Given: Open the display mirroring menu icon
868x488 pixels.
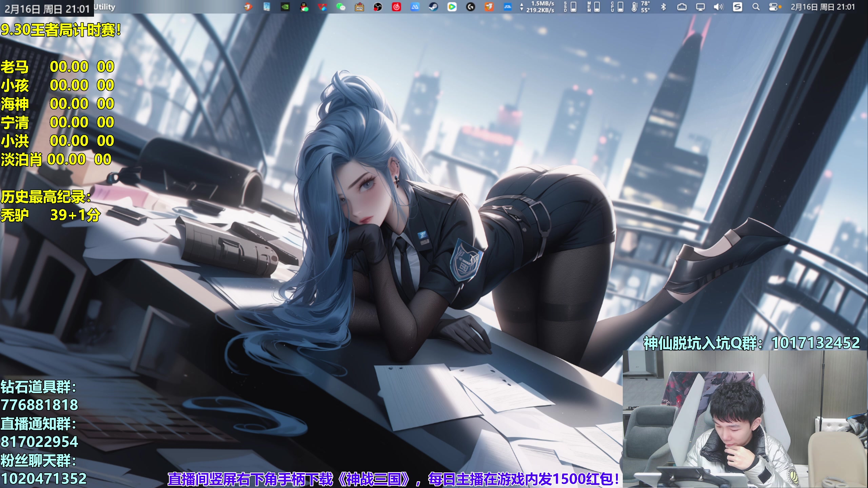Looking at the screenshot, I should click(x=700, y=7).
